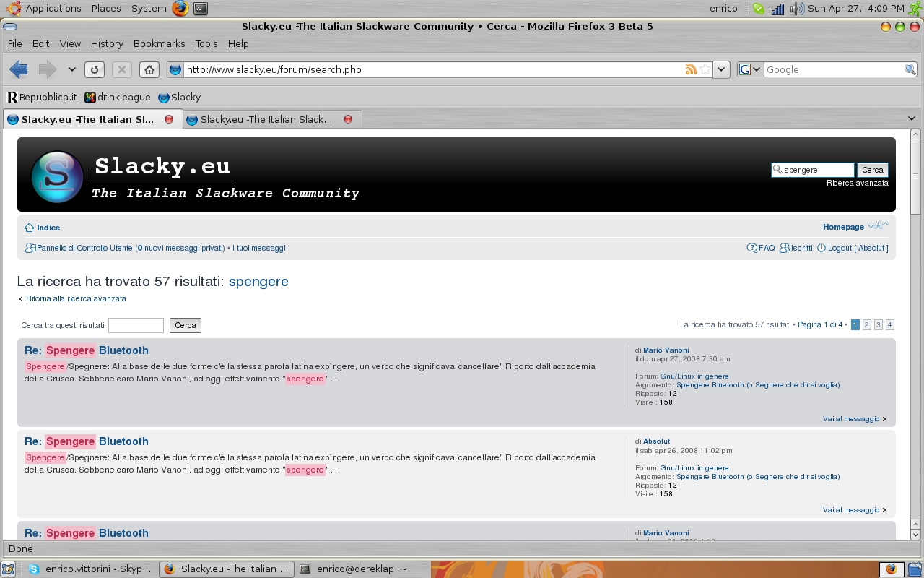
Task: Open nuovi messaggi privati link
Action: (x=180, y=248)
